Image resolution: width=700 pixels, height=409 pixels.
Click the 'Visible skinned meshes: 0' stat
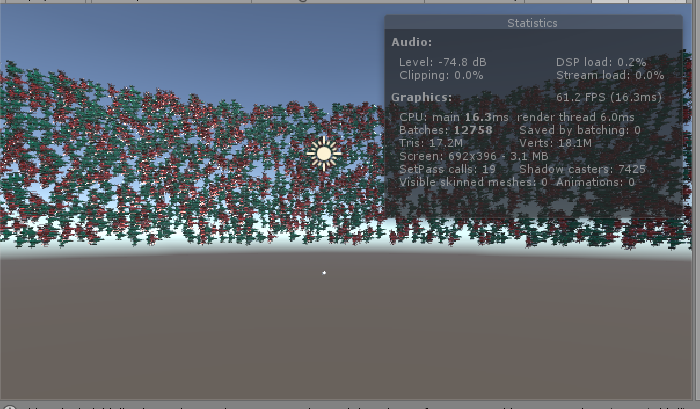[x=473, y=182]
